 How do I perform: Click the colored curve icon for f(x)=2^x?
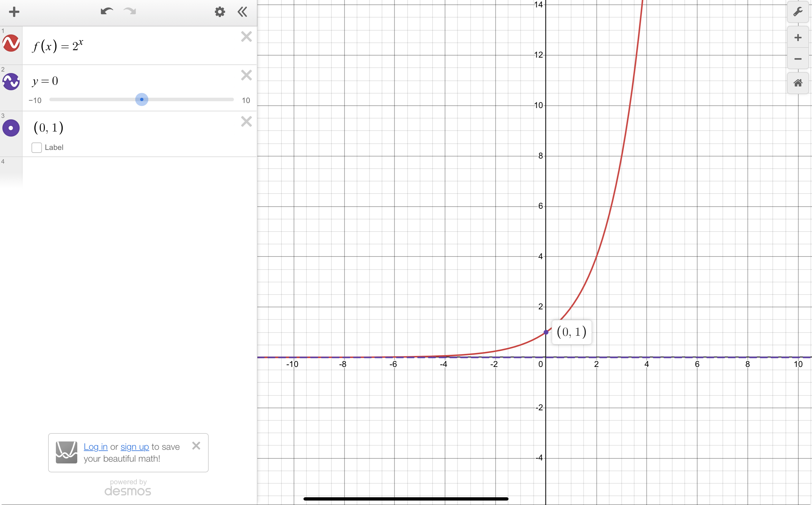click(11, 43)
